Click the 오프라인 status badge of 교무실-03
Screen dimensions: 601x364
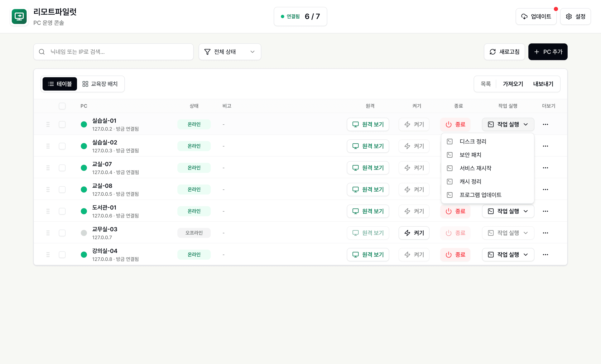click(x=194, y=233)
